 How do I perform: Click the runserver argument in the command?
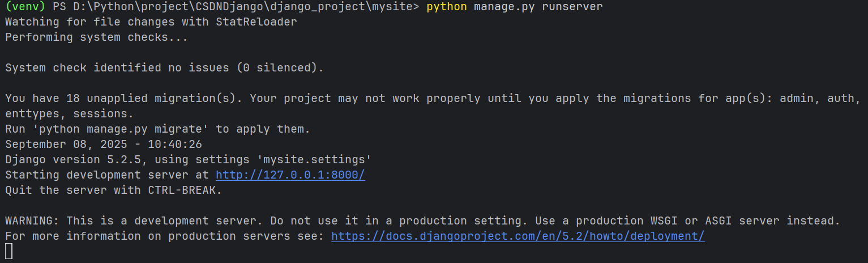pos(572,7)
